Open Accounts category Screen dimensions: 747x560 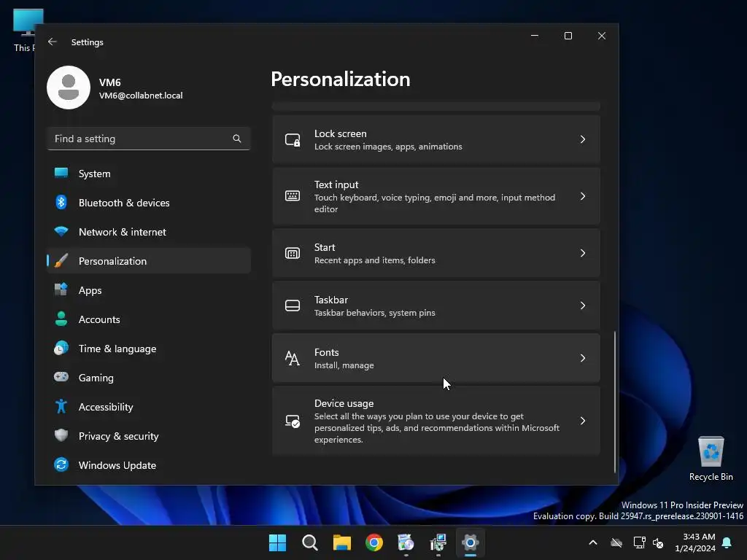(149, 319)
